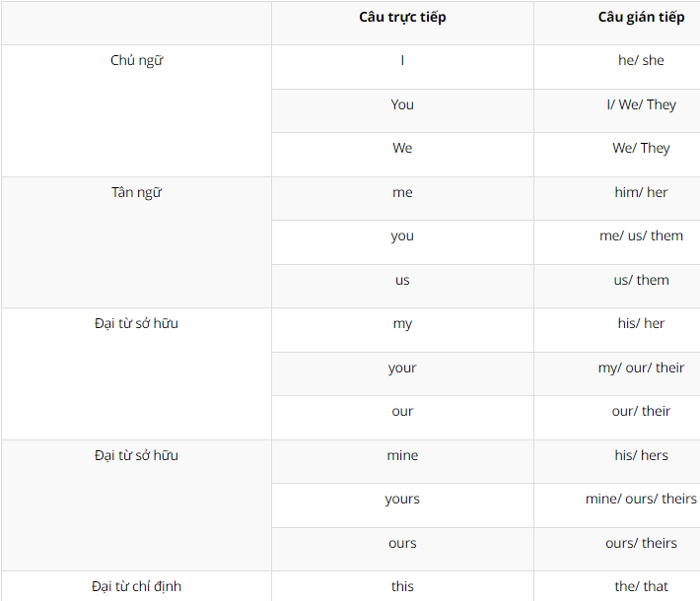Select the 'Tân ngữ' row label
700x601 pixels.
(136, 192)
